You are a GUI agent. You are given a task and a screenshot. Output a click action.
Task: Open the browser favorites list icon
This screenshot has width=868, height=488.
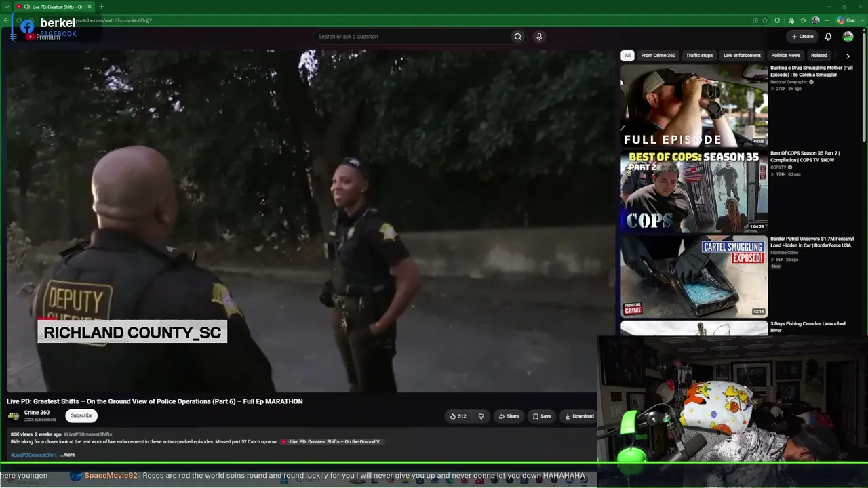(803, 20)
